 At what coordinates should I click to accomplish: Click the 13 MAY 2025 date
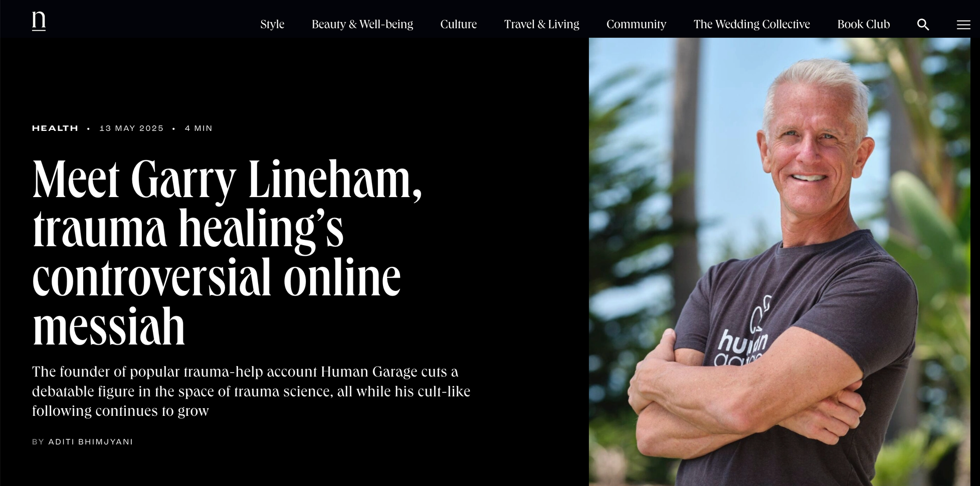point(131,128)
